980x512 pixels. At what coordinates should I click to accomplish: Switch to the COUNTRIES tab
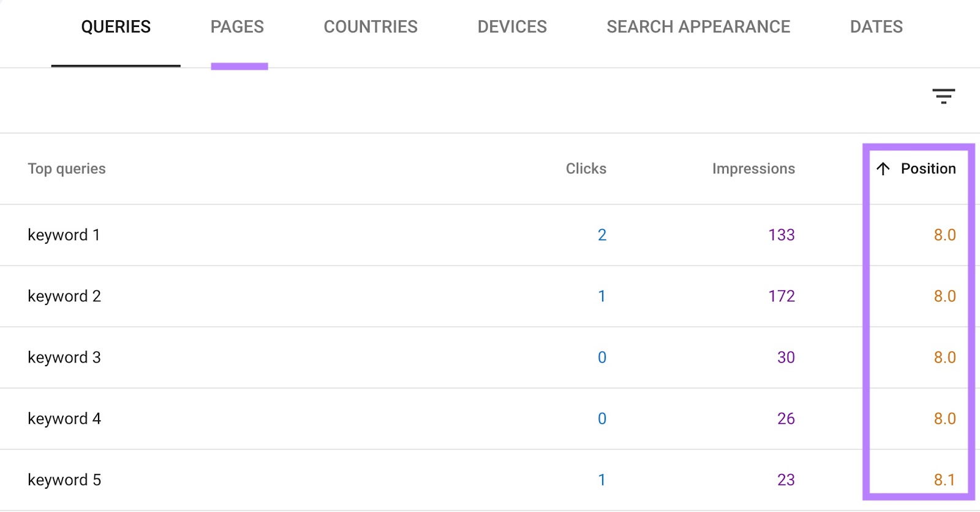tap(371, 26)
